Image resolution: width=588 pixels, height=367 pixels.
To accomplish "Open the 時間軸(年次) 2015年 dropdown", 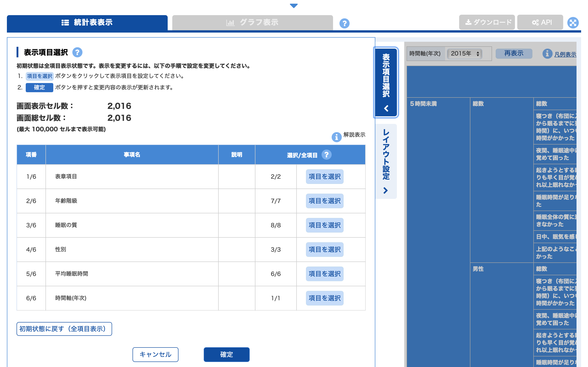I will [464, 53].
